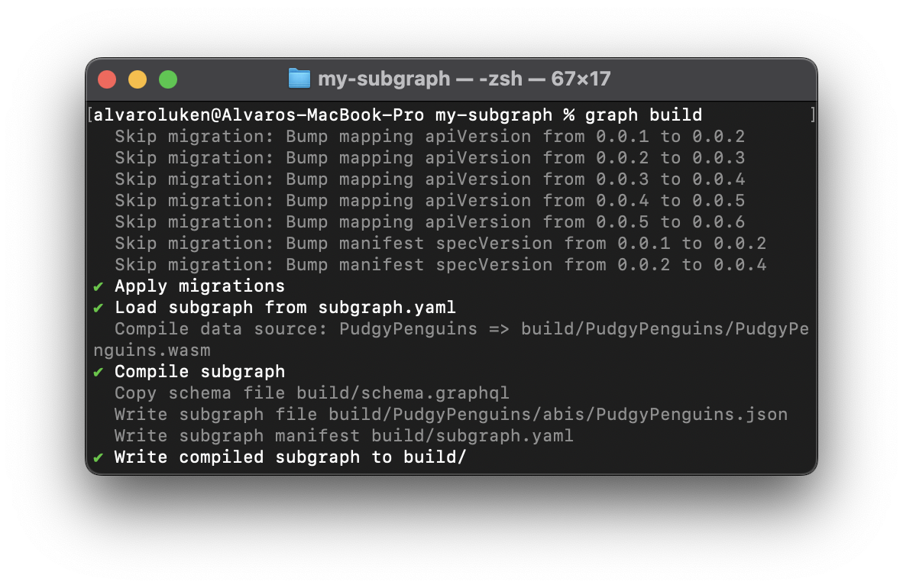
Task: Click the green checkmark beside Apply migrations
Action: coord(99,286)
